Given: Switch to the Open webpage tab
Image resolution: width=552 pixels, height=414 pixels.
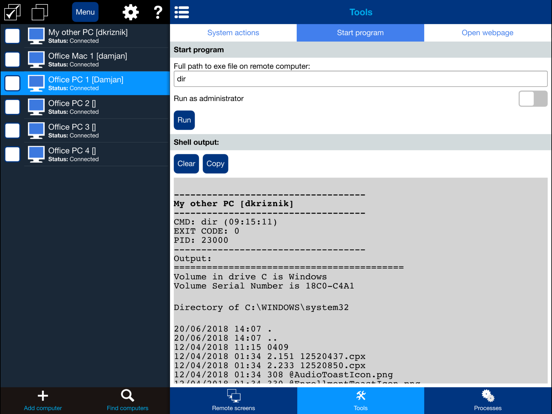Looking at the screenshot, I should coord(488,33).
